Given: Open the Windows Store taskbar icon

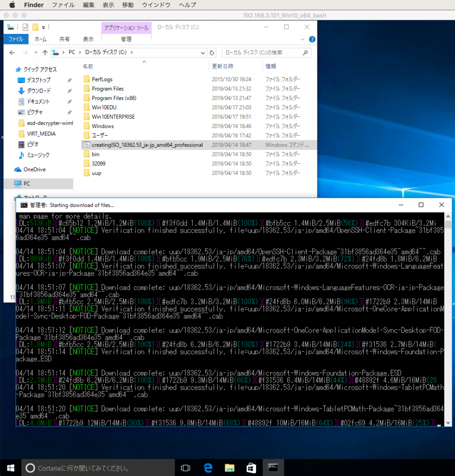Looking at the screenshot, I should pos(251,468).
